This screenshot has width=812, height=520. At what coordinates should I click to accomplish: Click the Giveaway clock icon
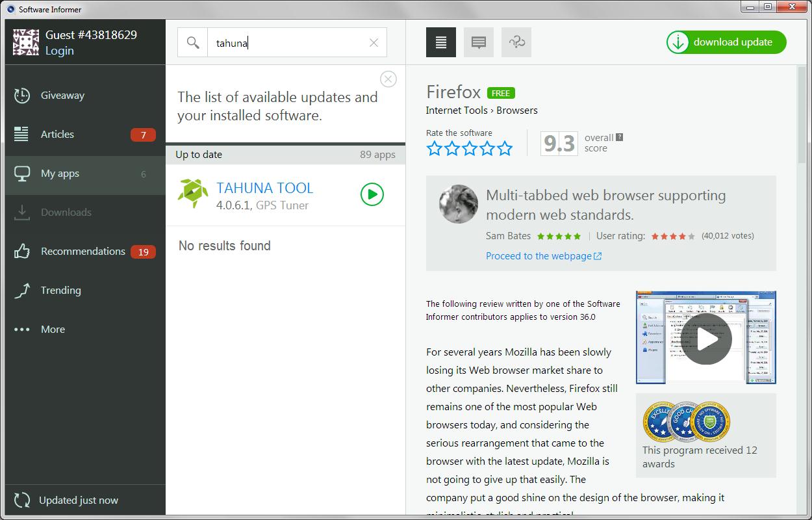(22, 96)
